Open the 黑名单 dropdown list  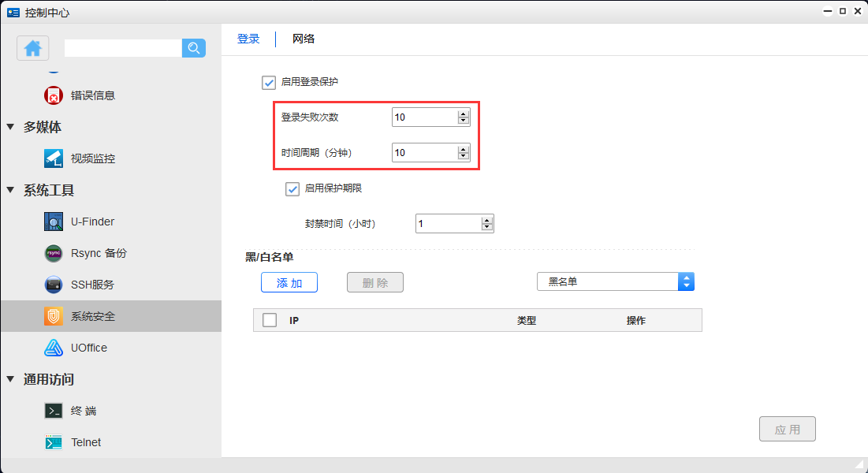point(615,281)
